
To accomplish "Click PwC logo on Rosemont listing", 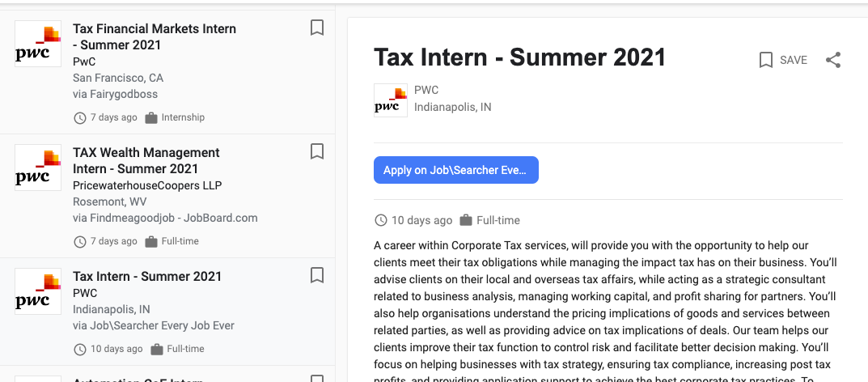I will pos(38,168).
